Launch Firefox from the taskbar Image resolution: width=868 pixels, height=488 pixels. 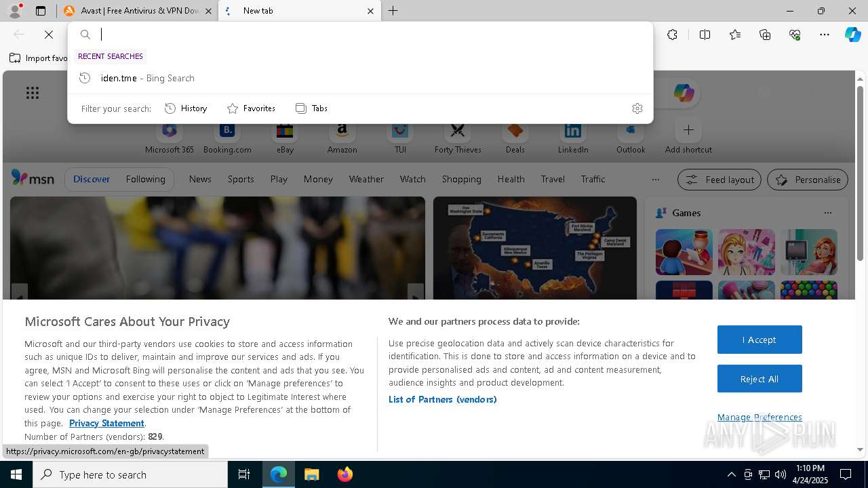pyautogui.click(x=345, y=474)
